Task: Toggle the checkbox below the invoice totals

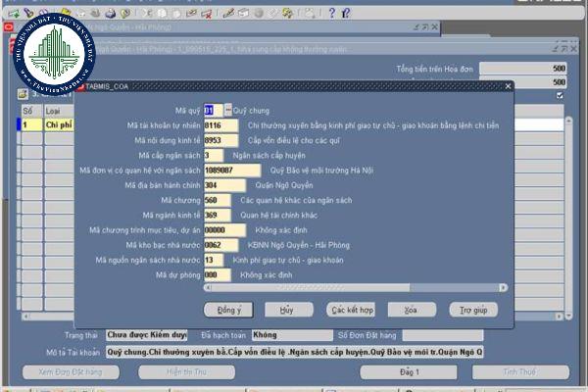Action: pos(560,96)
